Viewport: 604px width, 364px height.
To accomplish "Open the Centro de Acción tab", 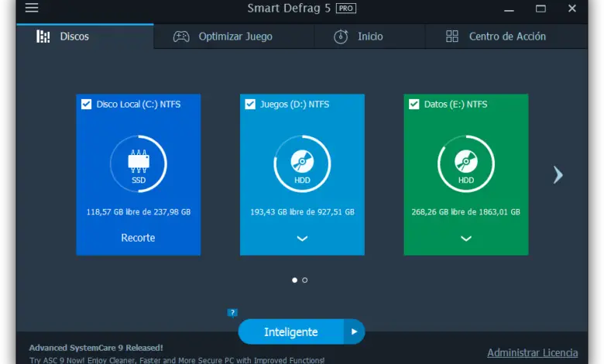I will (506, 36).
